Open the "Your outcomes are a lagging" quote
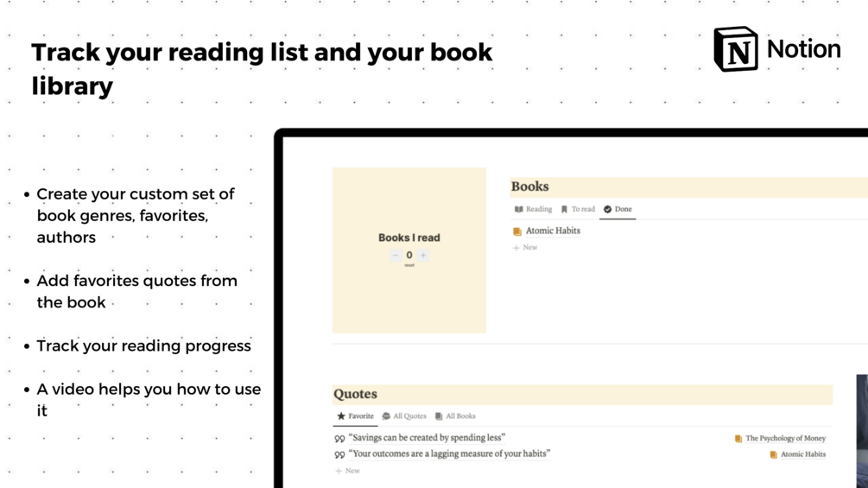 click(x=449, y=453)
